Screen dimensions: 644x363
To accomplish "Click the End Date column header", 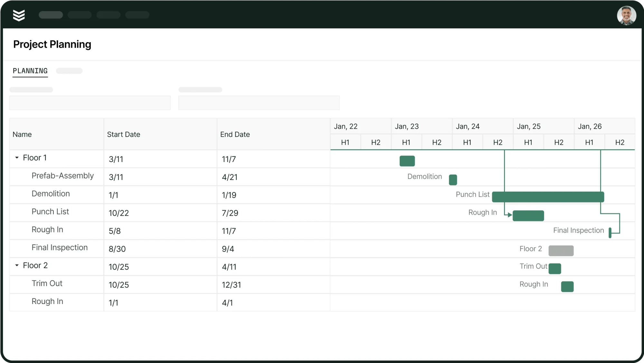I will point(235,134).
